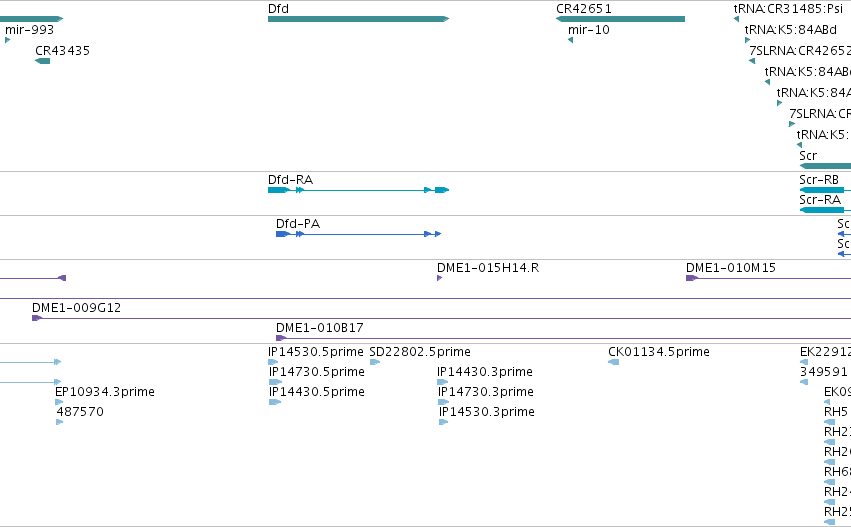851x527 pixels.
Task: Click the 7SLRNA:CR42652 feature label
Action: 800,51
